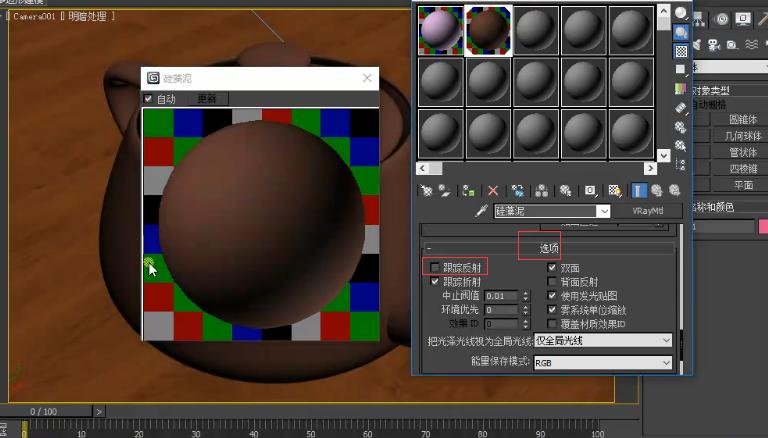Click Select by Material icon
The image size is (768, 438).
tap(681, 146)
